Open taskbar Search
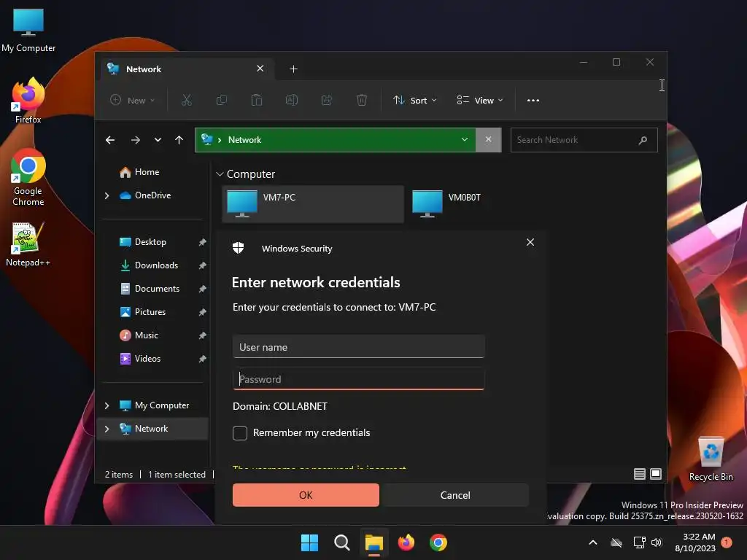 [x=341, y=542]
